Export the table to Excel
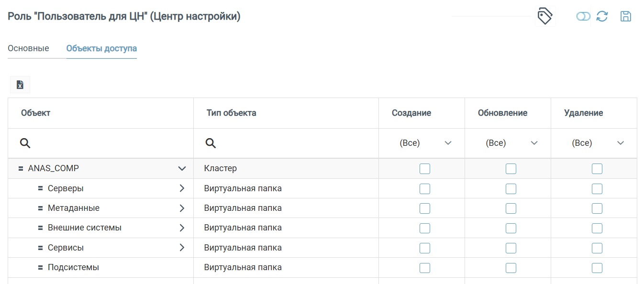The height and width of the screenshot is (284, 644). [x=20, y=84]
